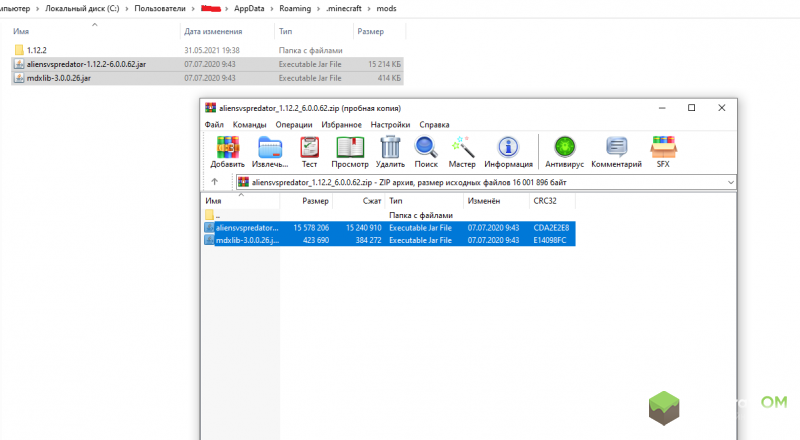Image resolution: width=800 pixels, height=440 pixels.
Task: Sort archive list by Размер column
Action: click(x=315, y=201)
